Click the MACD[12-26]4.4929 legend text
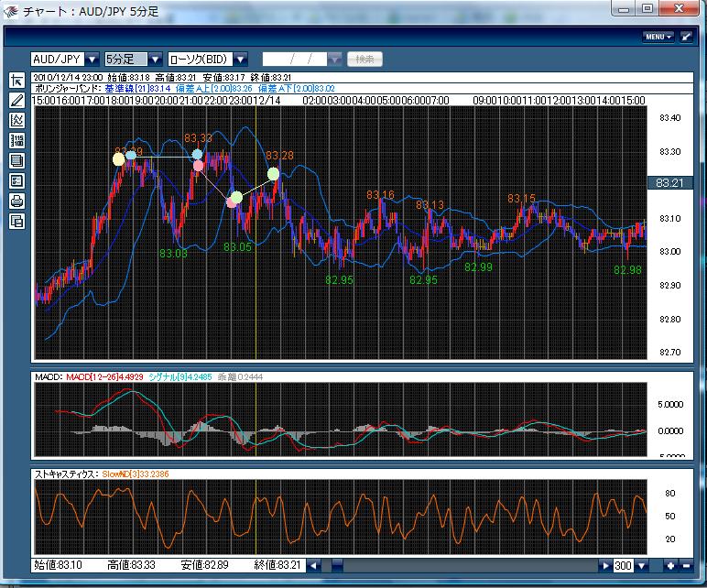707x588 pixels. [x=104, y=377]
